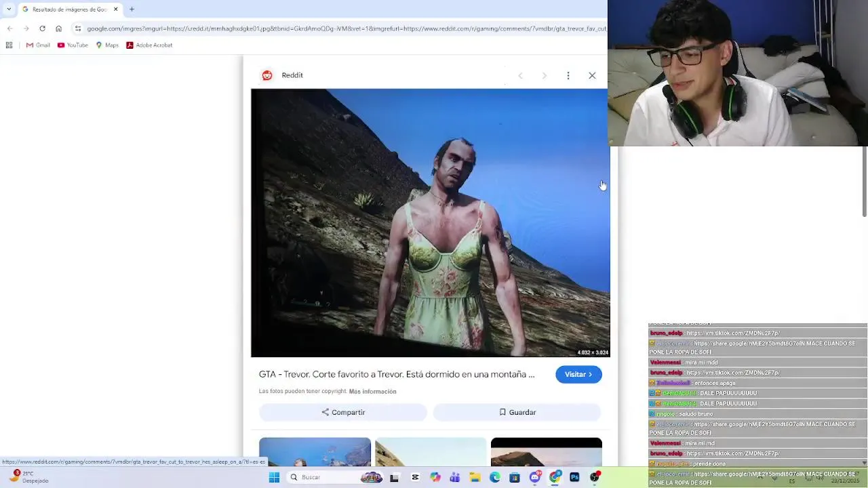Click the Reddit source logo icon
The image size is (868, 488).
point(267,75)
